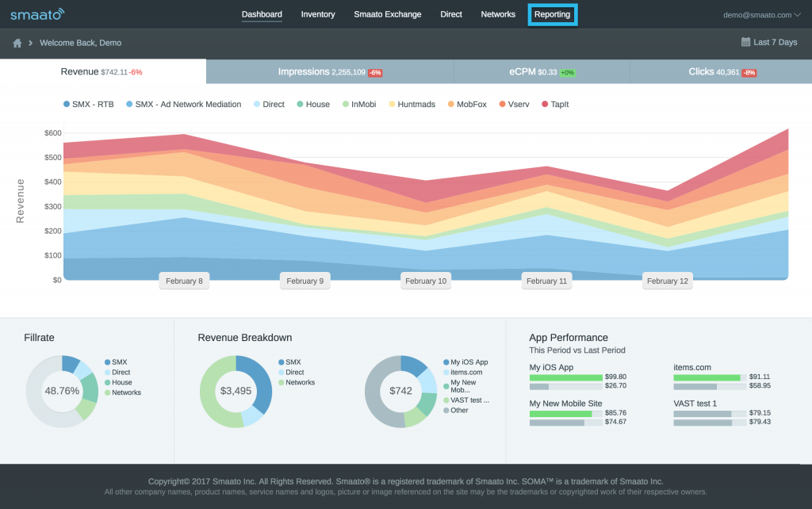View the Clicks tab
Image resolution: width=812 pixels, height=509 pixels.
tap(721, 71)
